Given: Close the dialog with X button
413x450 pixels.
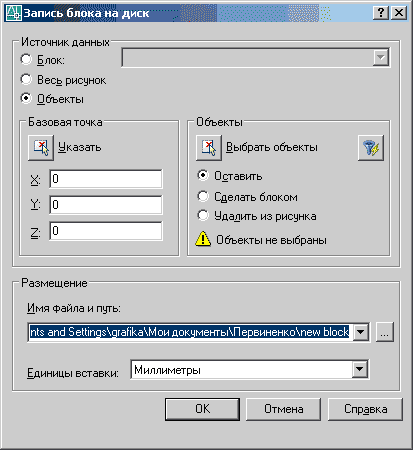Looking at the screenshot, I should pos(399,13).
